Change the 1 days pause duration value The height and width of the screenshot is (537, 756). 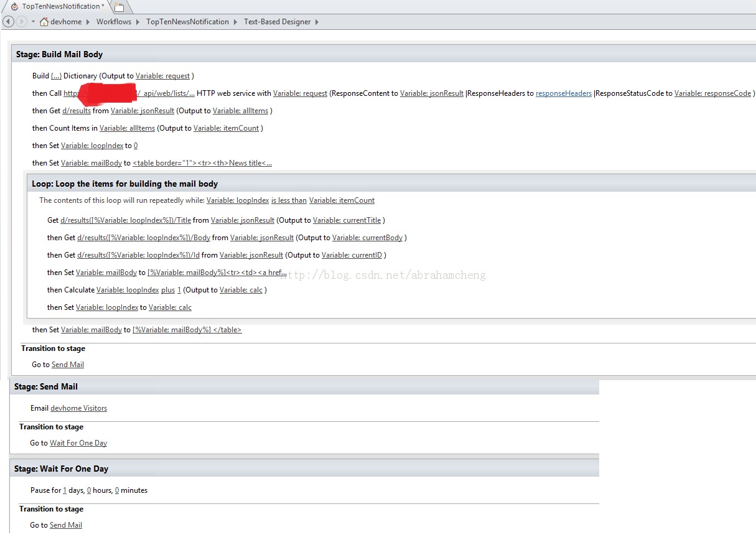[x=64, y=490]
